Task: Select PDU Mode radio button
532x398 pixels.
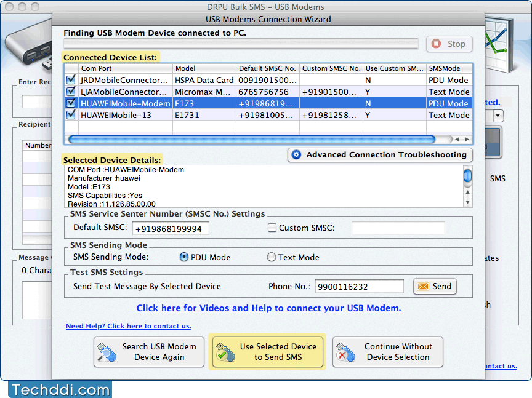Action: (183, 257)
